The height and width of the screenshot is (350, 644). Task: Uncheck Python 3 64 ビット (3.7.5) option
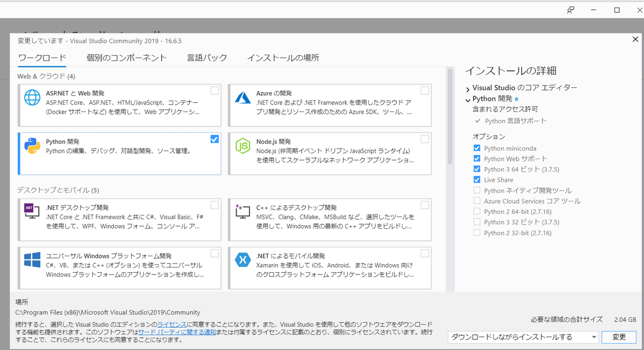pos(477,169)
